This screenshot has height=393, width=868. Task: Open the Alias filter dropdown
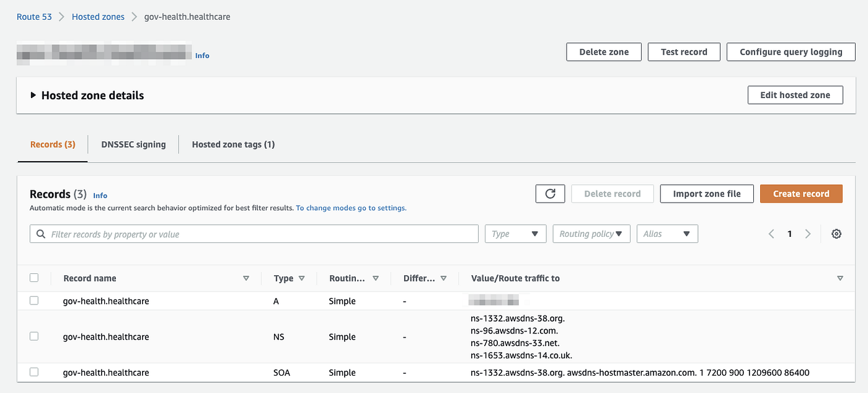point(667,234)
